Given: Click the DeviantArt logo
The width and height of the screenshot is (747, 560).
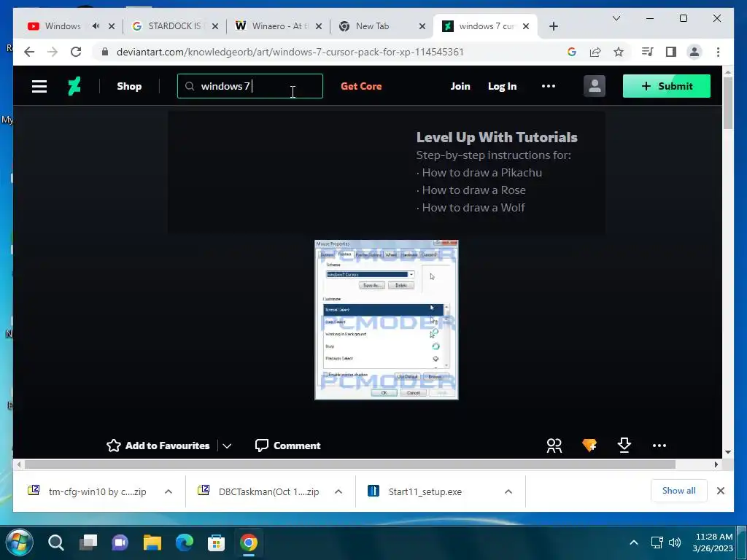Looking at the screenshot, I should [x=74, y=86].
